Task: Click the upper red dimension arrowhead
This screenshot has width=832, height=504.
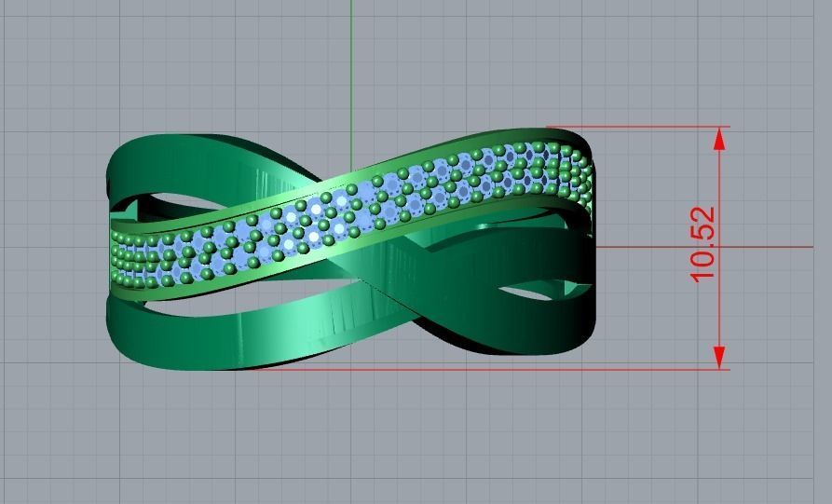Action: (719, 140)
